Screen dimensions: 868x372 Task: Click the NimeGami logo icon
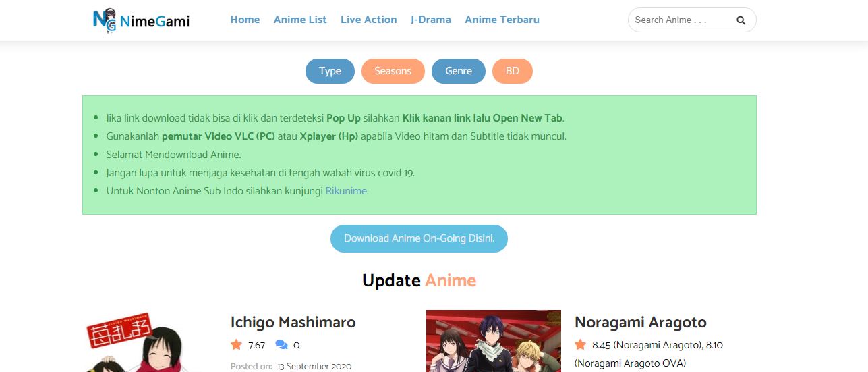105,21
